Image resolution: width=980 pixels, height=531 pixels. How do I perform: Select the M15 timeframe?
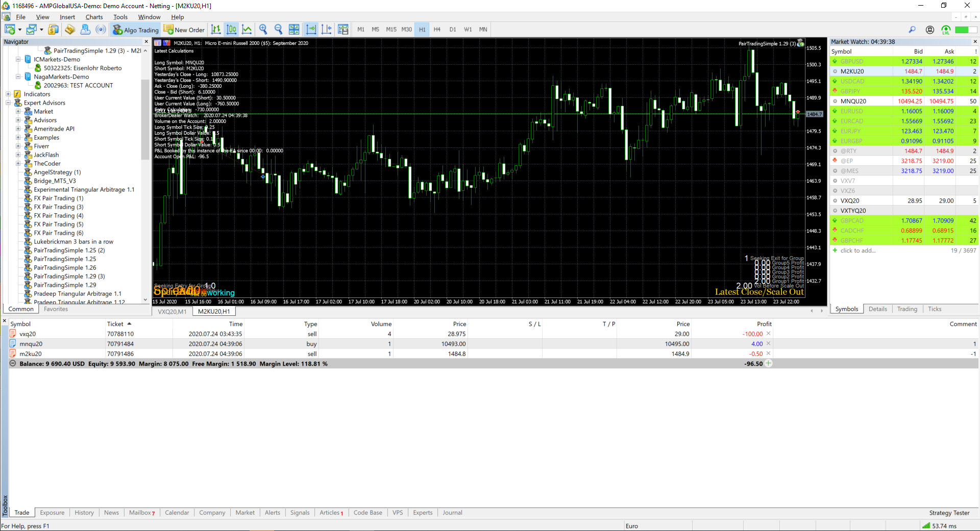point(391,30)
